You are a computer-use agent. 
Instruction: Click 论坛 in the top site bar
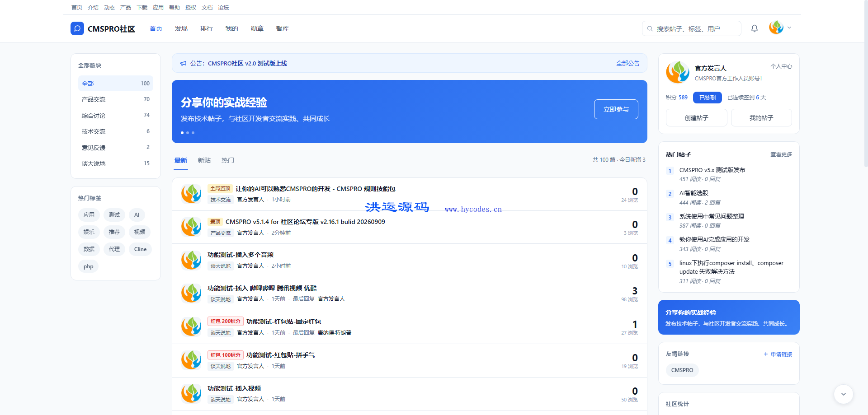(223, 8)
